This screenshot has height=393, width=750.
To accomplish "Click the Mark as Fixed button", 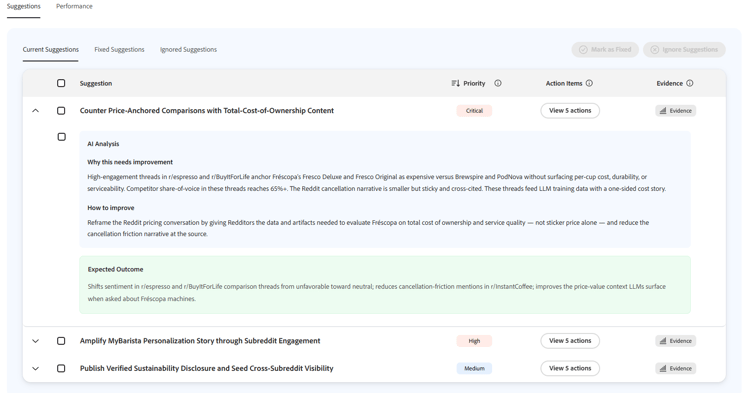I will click(x=605, y=50).
